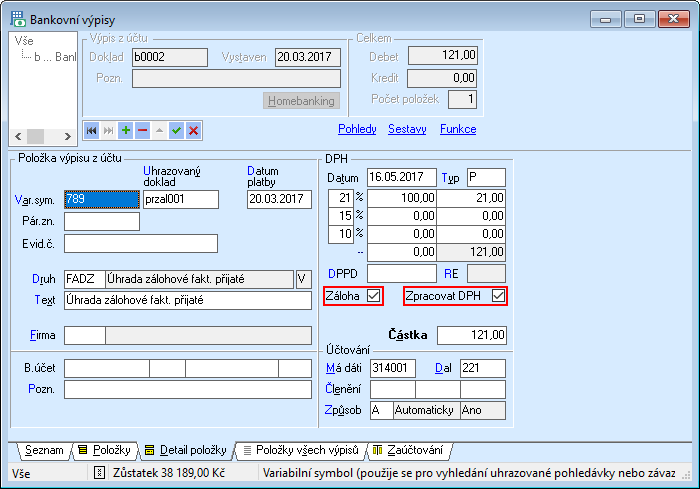Click the Počet položek value 1
700x489 pixels.
462,99
